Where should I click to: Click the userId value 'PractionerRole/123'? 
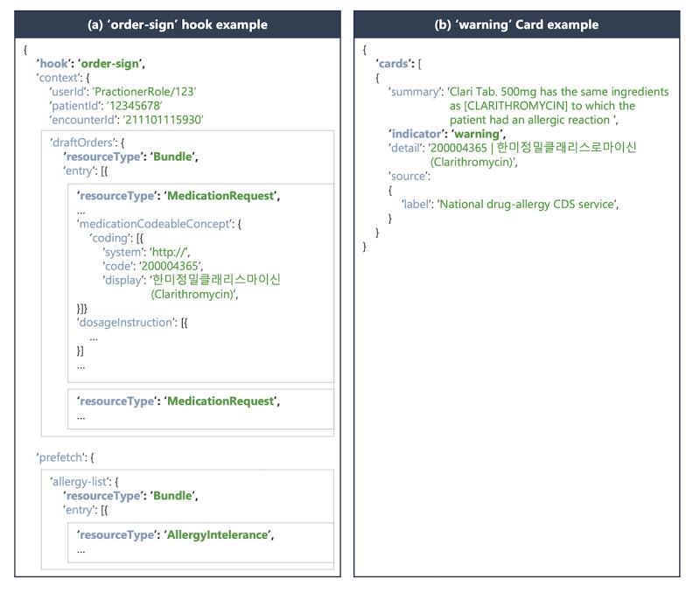pos(148,91)
